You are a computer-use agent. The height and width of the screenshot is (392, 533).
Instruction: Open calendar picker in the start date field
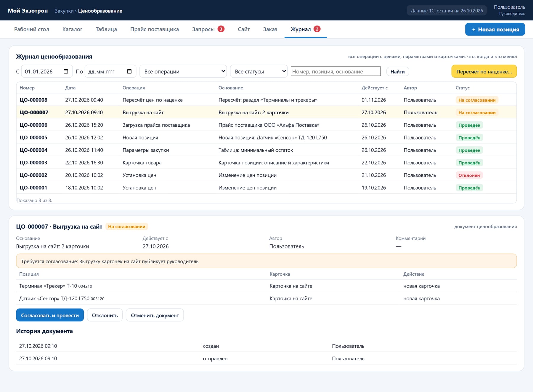[66, 71]
